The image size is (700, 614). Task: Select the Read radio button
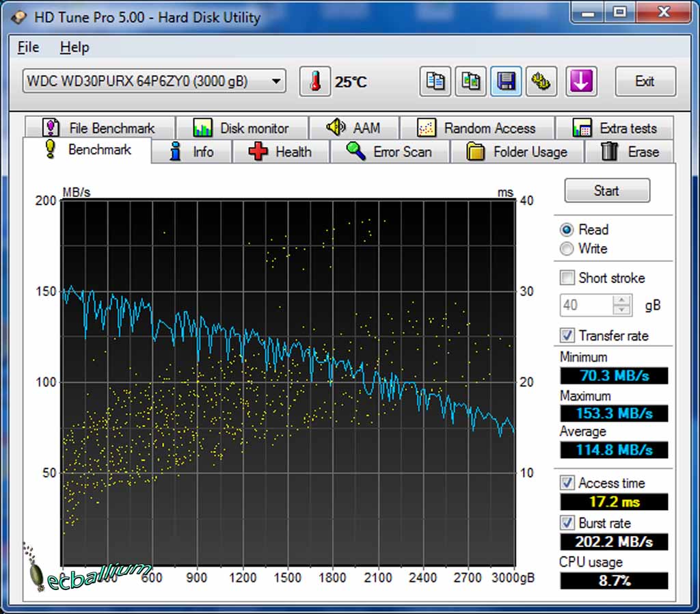pos(567,230)
